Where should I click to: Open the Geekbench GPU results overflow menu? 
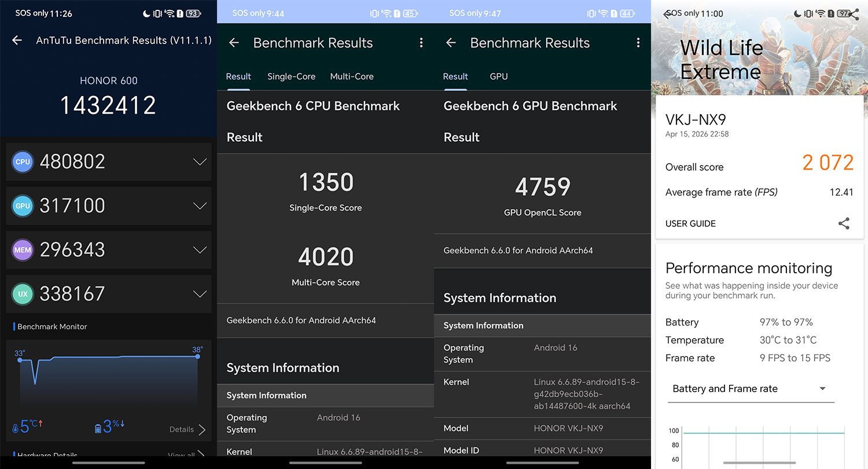638,42
